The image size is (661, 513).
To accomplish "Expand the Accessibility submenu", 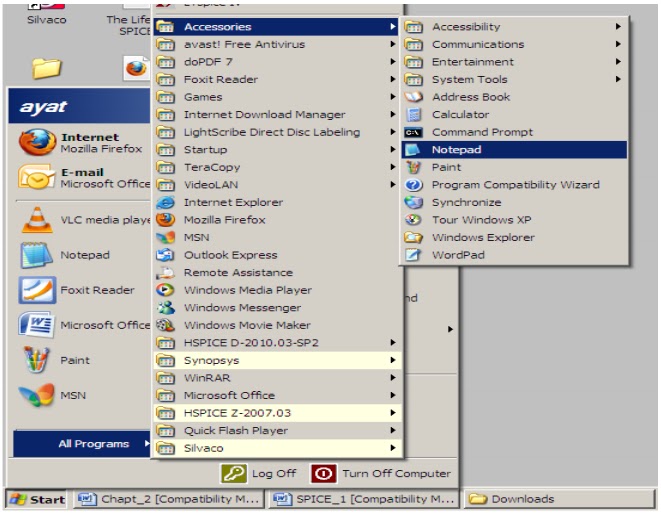I will tap(514, 27).
